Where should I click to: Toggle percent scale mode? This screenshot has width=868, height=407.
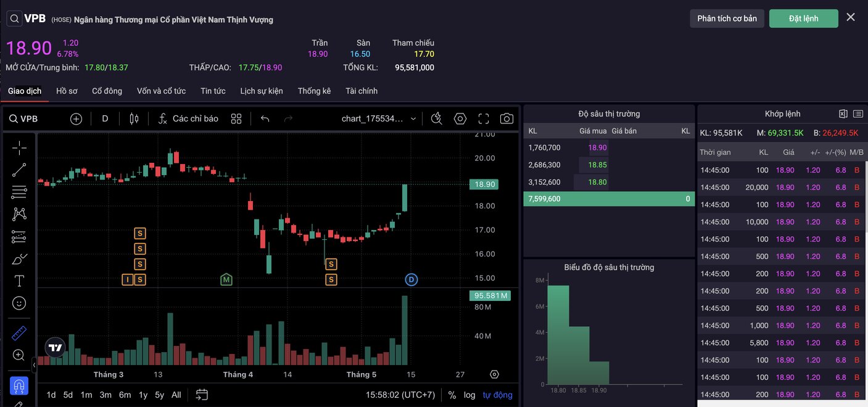click(x=452, y=395)
